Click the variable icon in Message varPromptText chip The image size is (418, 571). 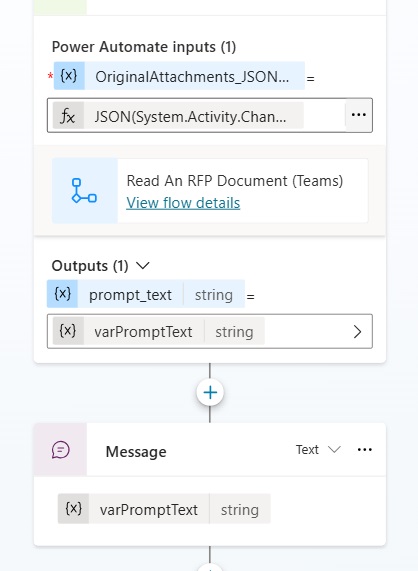(x=74, y=509)
